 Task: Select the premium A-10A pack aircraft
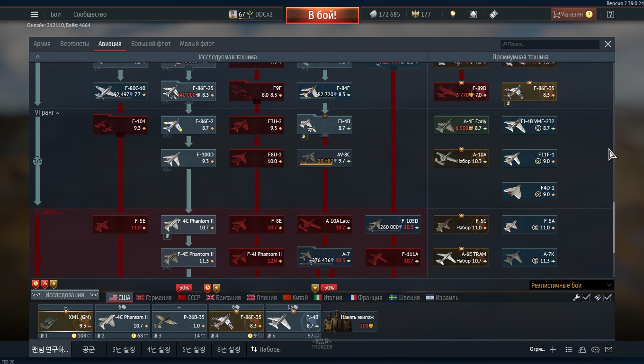[461, 158]
